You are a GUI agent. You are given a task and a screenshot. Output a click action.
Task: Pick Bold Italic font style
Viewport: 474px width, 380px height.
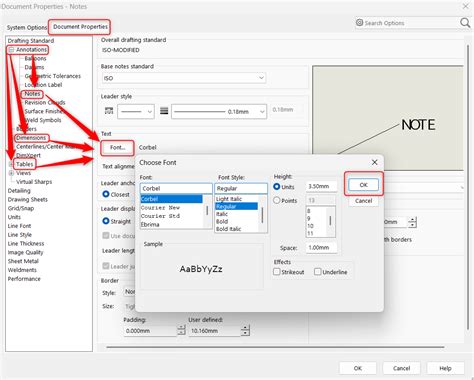tap(229, 229)
